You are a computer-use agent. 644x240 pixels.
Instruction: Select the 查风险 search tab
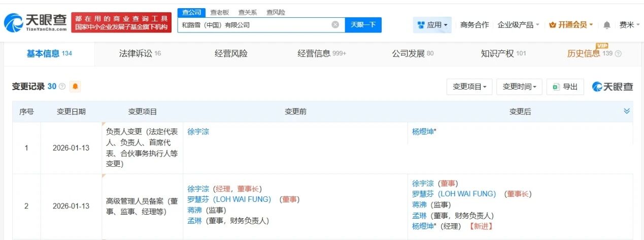[x=276, y=12]
